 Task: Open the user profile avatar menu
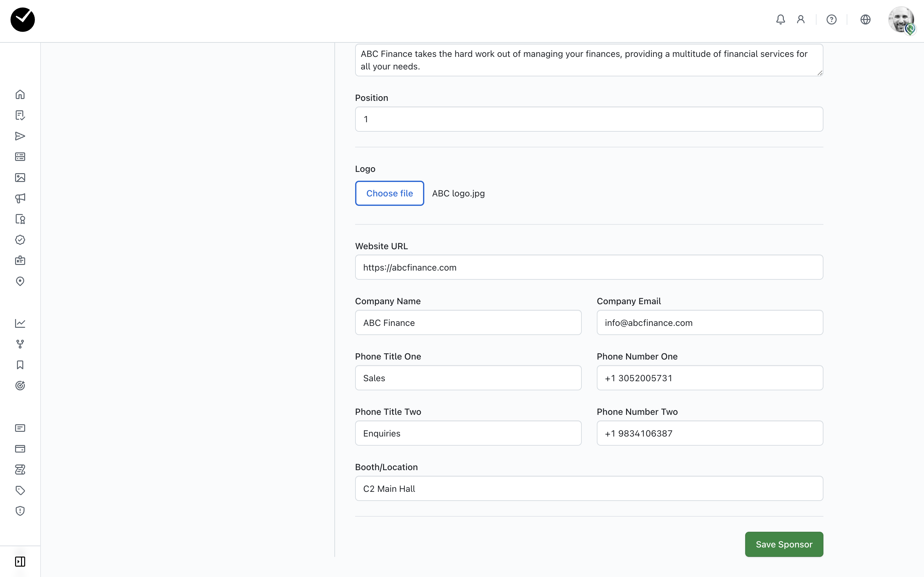[x=901, y=19]
